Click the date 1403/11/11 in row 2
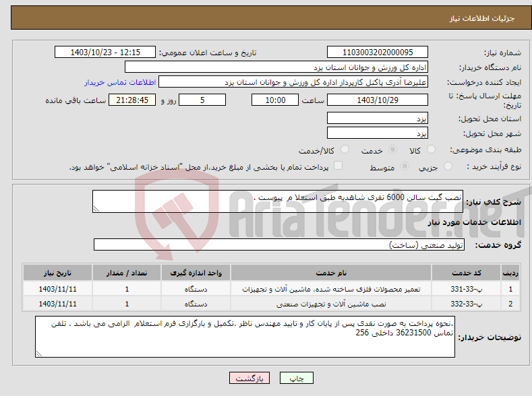This screenshot has height=396, width=532. point(57,304)
